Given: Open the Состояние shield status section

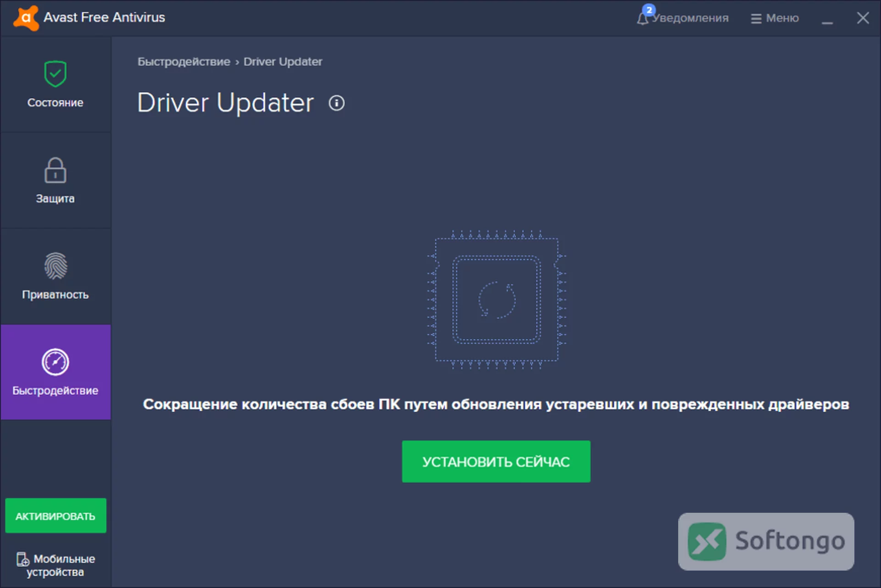Looking at the screenshot, I should tap(56, 84).
